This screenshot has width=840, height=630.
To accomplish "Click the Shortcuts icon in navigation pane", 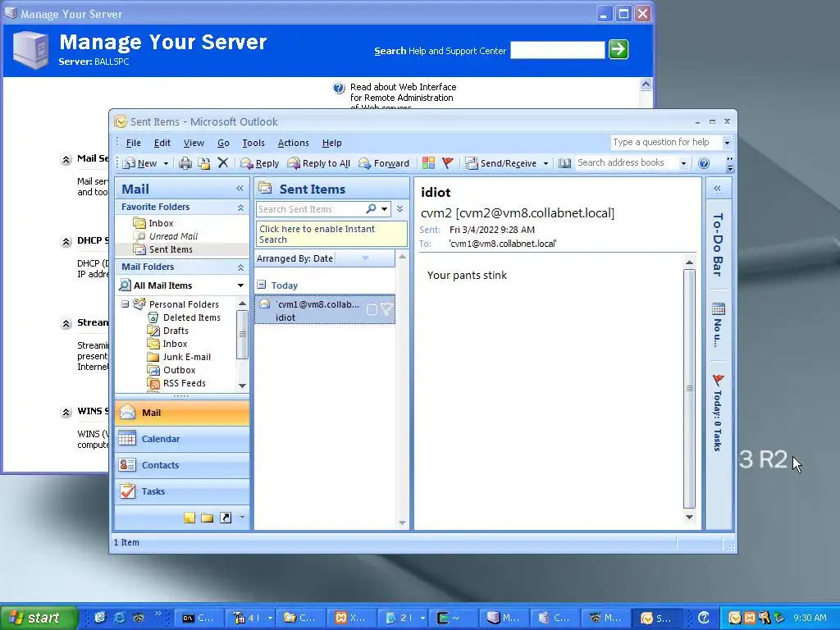I will 226,518.
